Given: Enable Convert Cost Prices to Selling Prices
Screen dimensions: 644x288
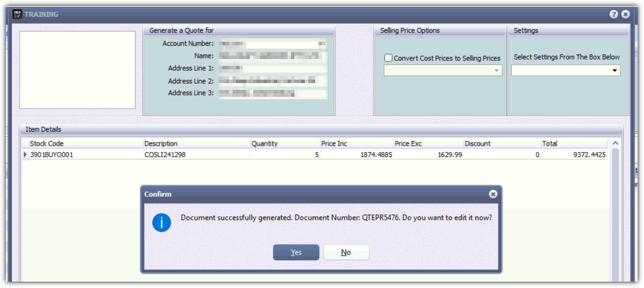Looking at the screenshot, I should coord(388,58).
